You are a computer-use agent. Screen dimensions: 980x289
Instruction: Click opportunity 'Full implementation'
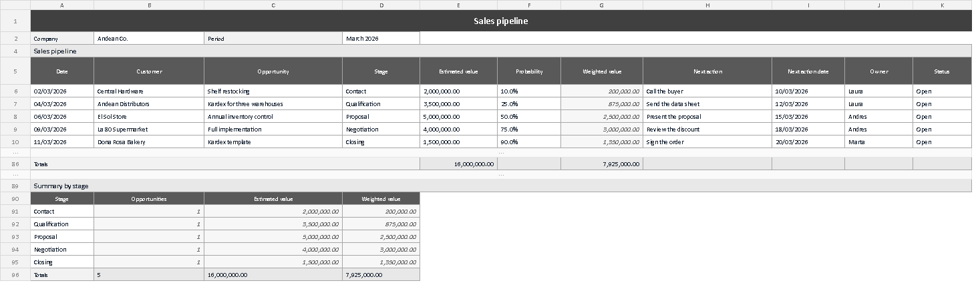click(x=273, y=129)
